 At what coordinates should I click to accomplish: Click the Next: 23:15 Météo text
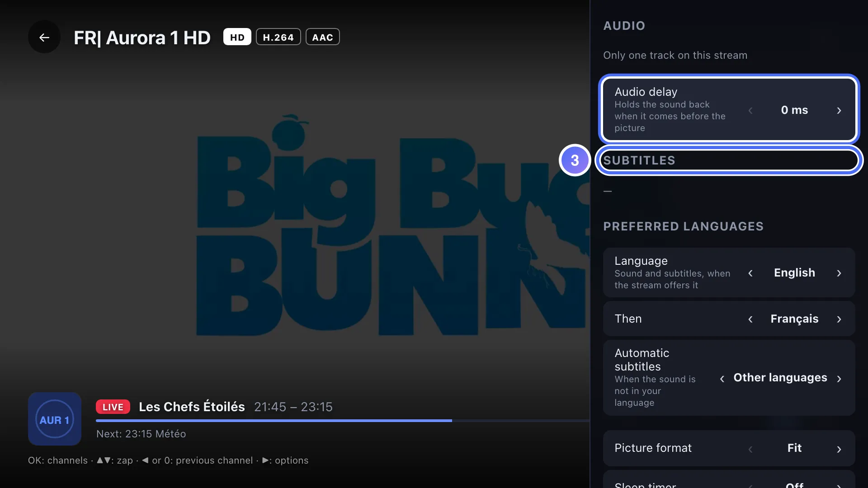coord(141,434)
